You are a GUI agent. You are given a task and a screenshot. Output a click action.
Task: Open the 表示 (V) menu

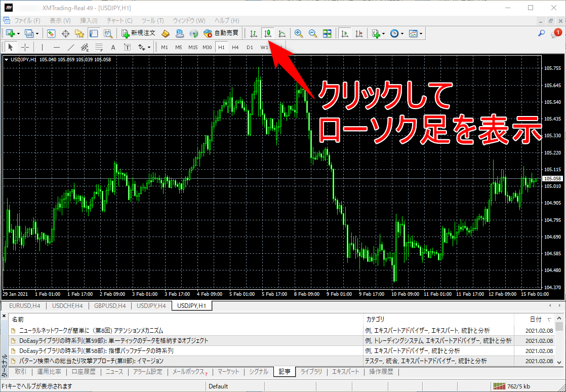60,21
